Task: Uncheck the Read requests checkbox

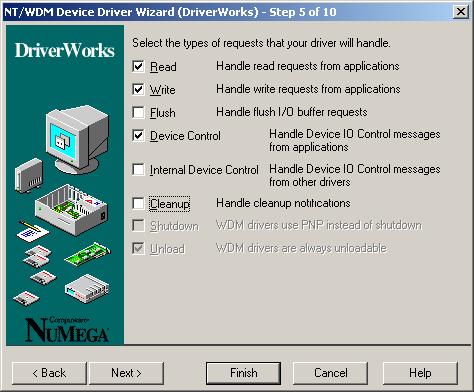Action: (138, 66)
